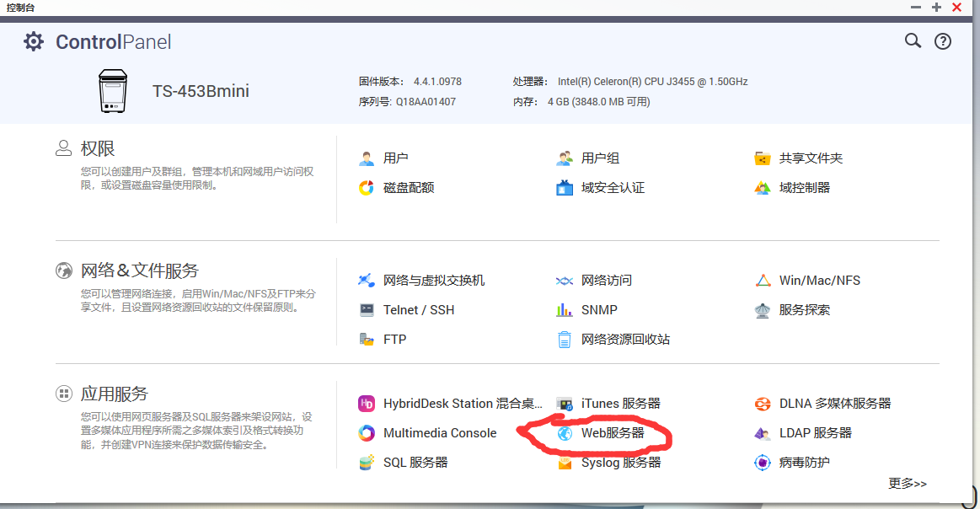Screen dimensions: 980x509
Task: Open the 权限 section heading
Action: point(98,148)
